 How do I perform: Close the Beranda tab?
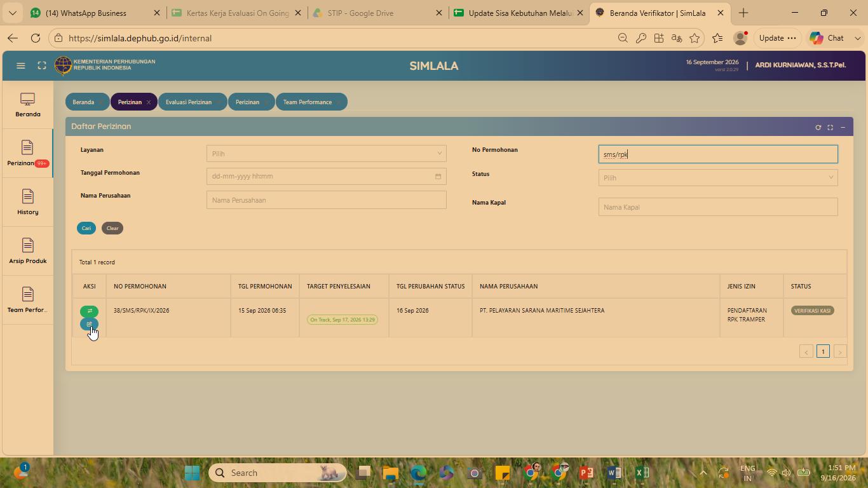[101, 102]
